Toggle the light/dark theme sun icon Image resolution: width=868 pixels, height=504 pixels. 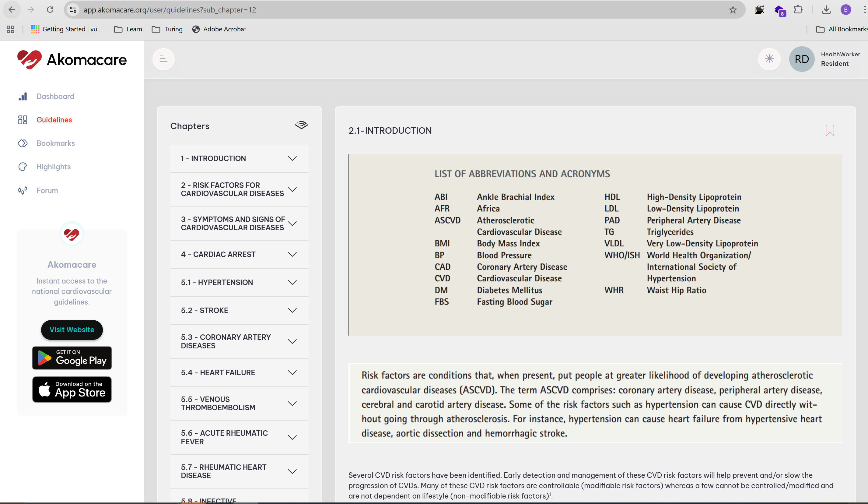coord(769,59)
